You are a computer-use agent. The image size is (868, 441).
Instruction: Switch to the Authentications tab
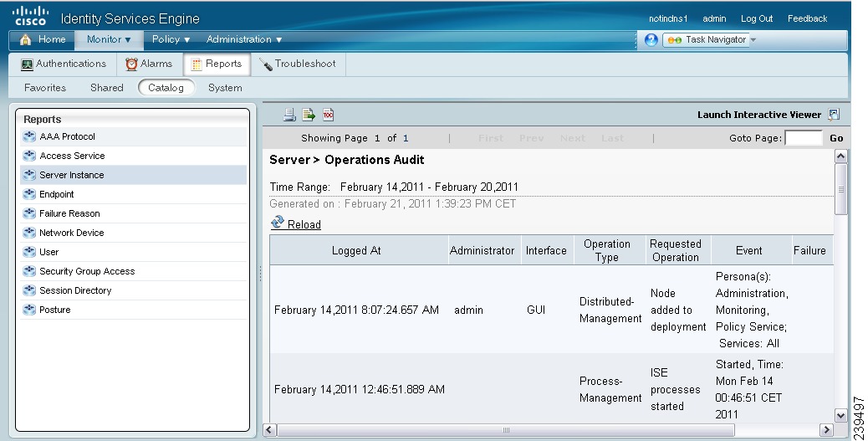click(x=64, y=64)
